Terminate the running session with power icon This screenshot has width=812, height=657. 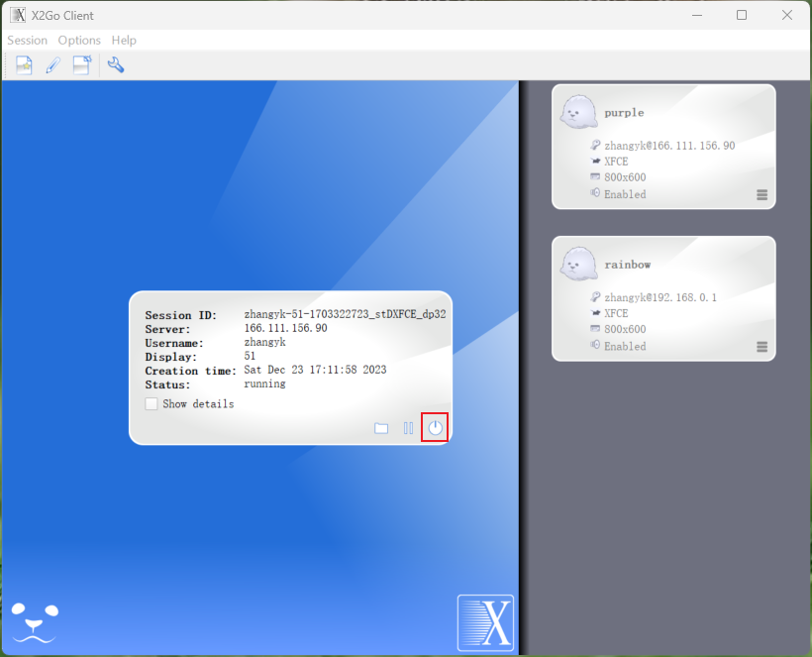[435, 428]
